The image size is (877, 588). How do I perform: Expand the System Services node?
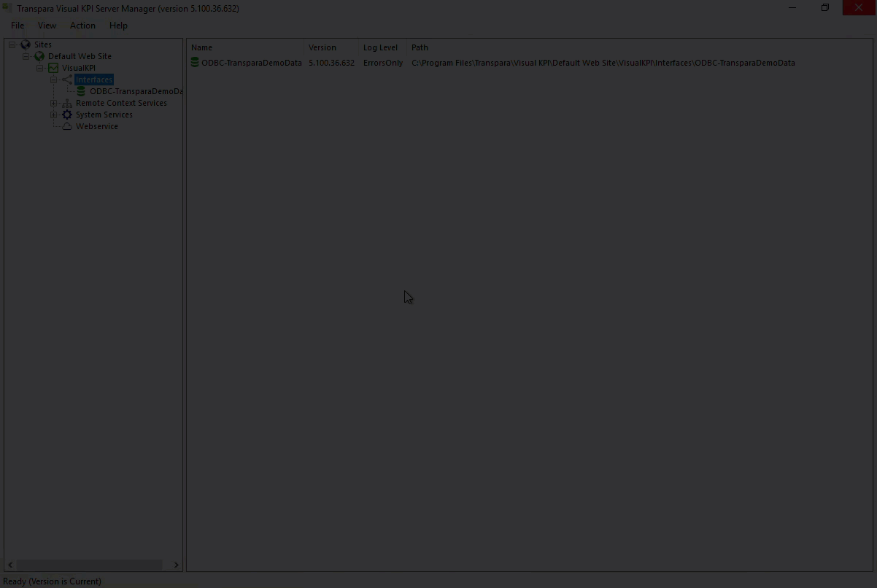pos(54,115)
